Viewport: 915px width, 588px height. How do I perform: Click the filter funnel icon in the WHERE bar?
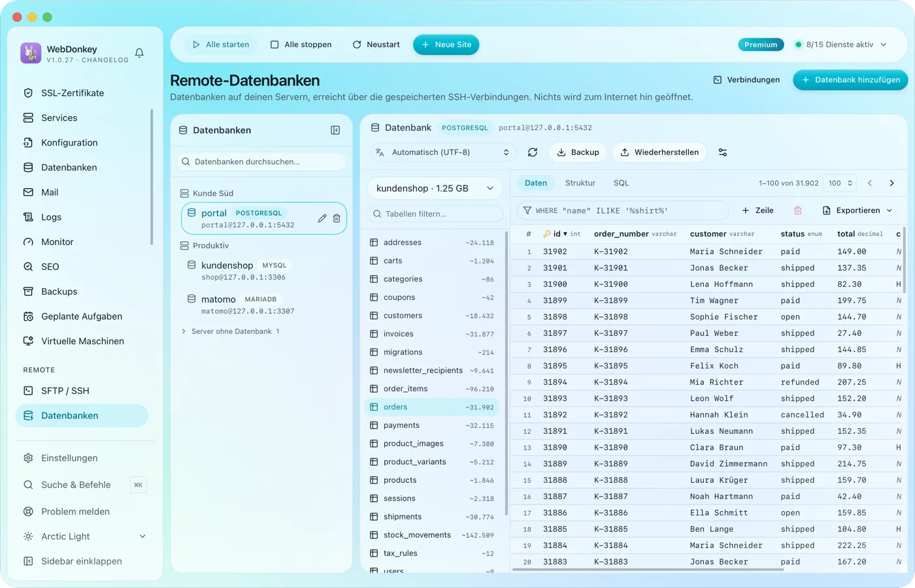(527, 210)
